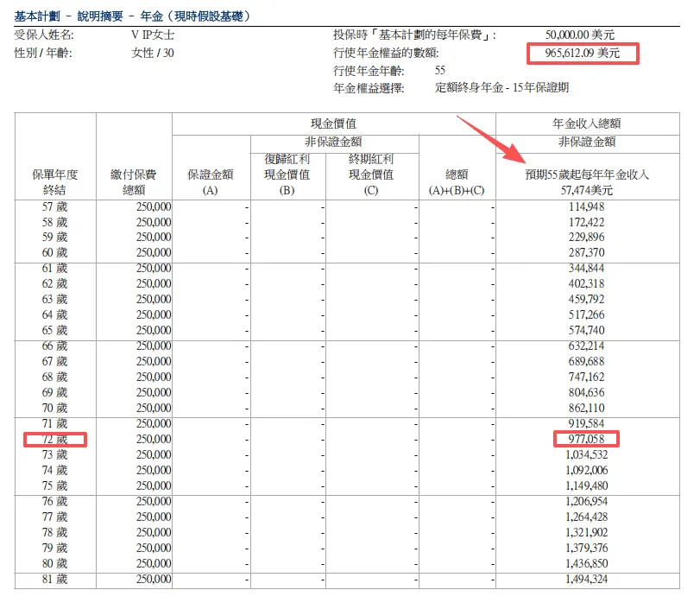Viewport: 700px width, 609px height.
Task: Select annual premium value 50,000.00 美元
Action: [x=580, y=35]
